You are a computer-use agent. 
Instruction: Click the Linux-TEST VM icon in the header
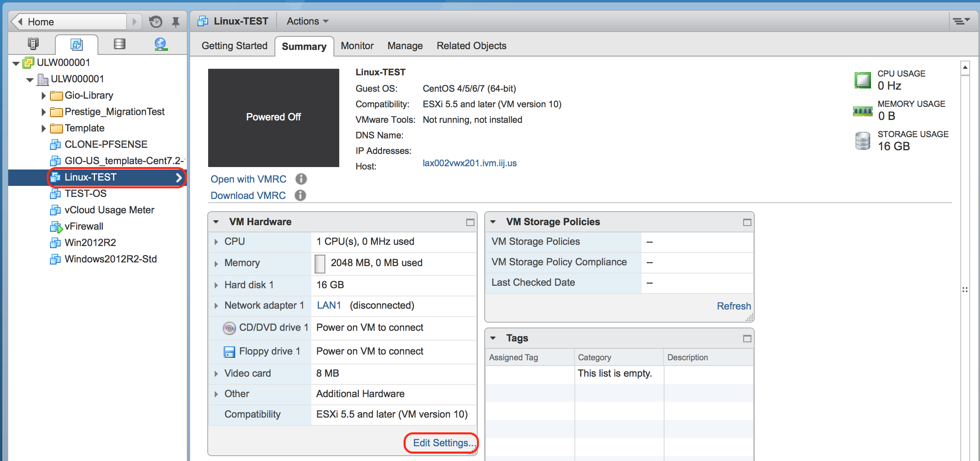tap(203, 21)
